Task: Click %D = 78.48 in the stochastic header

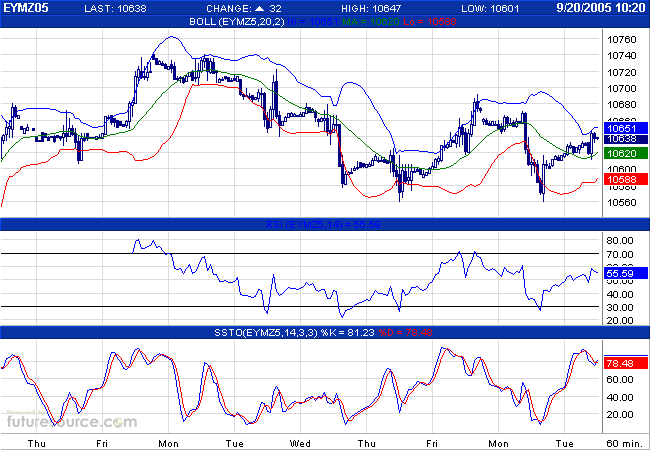Action: 405,332
